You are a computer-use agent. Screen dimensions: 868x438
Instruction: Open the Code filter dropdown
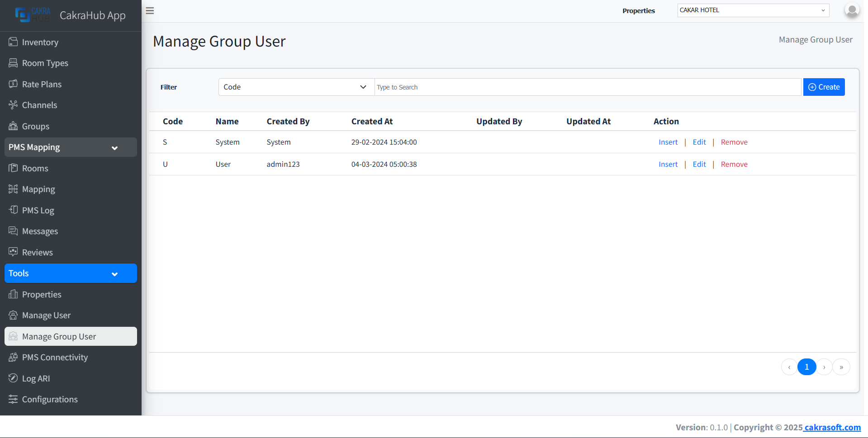coord(295,87)
